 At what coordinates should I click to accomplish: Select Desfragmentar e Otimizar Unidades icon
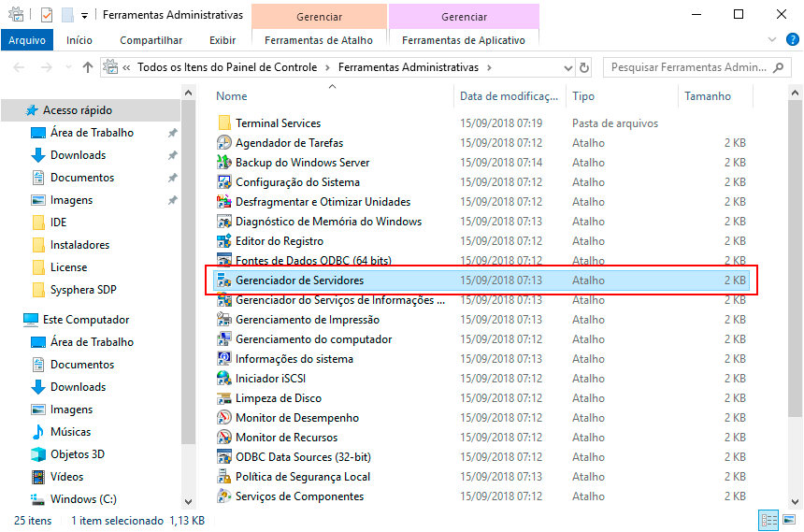(x=224, y=202)
